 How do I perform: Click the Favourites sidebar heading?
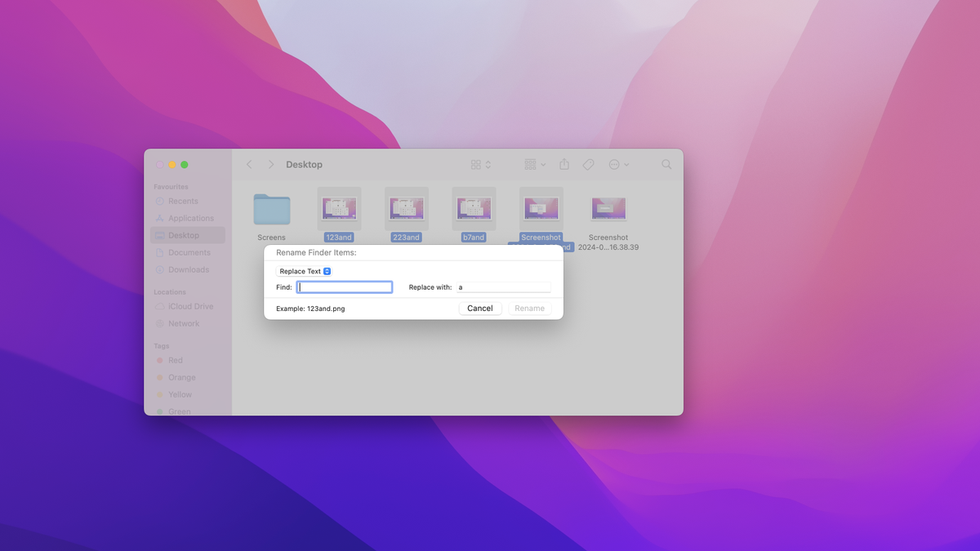(171, 187)
